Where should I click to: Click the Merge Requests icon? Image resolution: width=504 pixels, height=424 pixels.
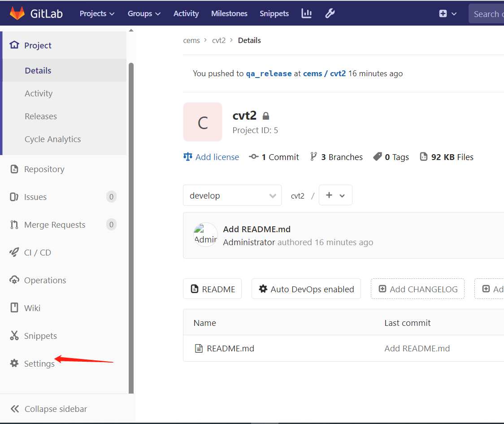coord(14,225)
